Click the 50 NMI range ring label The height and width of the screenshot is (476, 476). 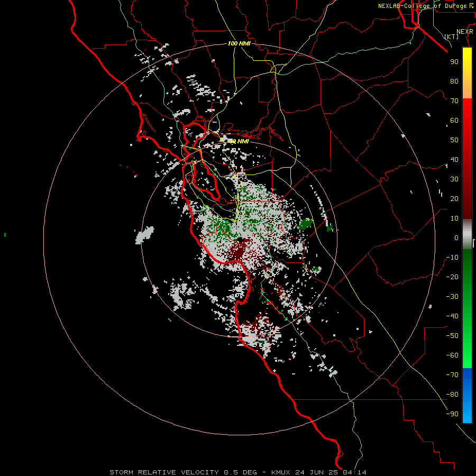[239, 141]
